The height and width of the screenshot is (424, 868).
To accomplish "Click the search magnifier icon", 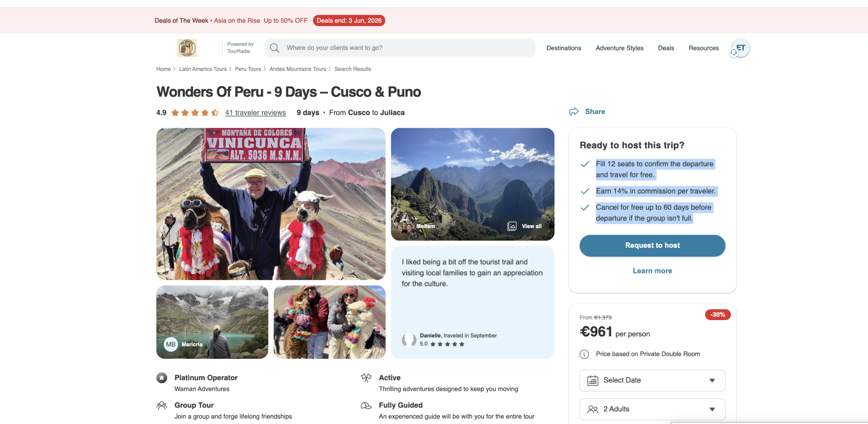I will pyautogui.click(x=274, y=48).
